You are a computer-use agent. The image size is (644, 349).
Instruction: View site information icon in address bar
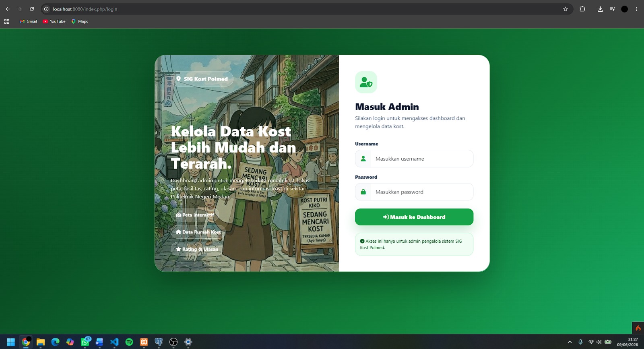pyautogui.click(x=46, y=9)
